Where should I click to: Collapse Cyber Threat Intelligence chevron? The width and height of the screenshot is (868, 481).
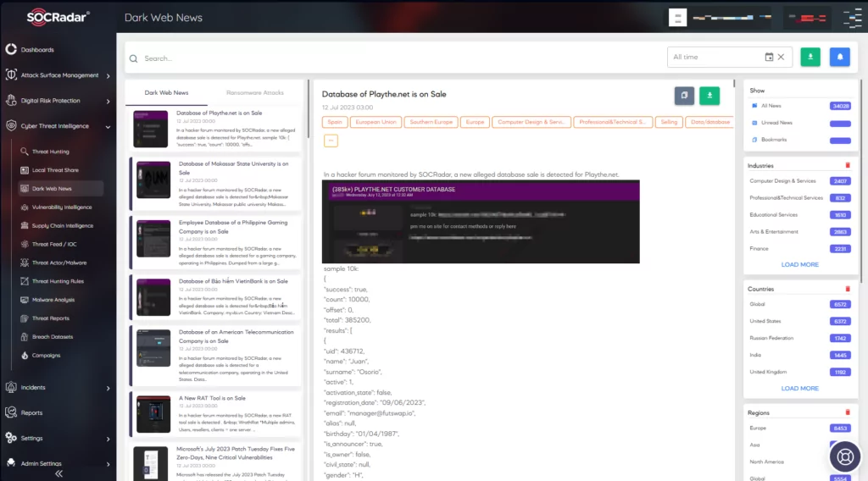108,127
